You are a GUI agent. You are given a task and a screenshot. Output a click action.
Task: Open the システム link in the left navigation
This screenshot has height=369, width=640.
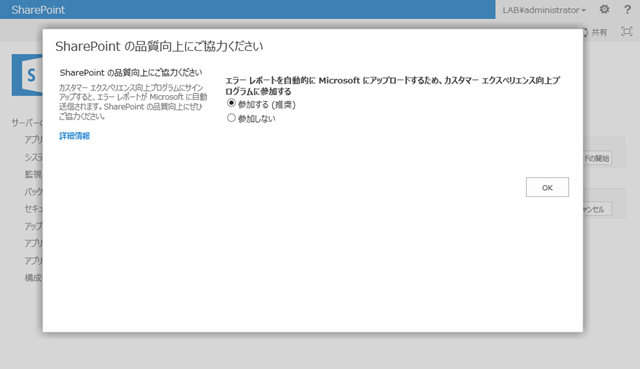33,157
